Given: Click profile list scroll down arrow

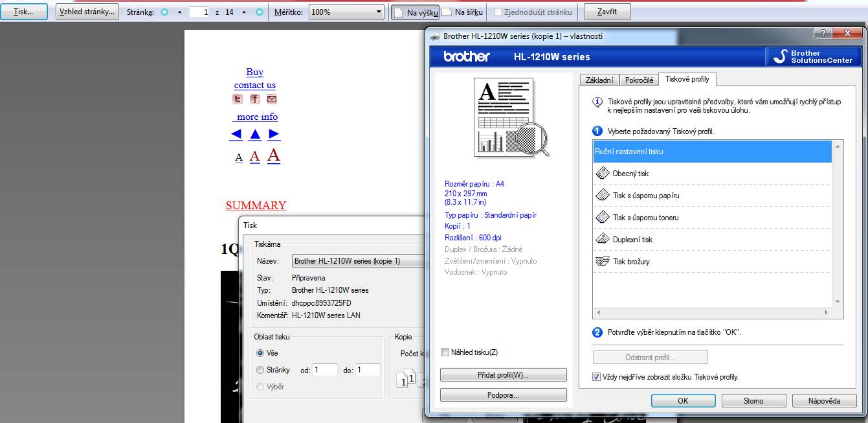Looking at the screenshot, I should pos(838,302).
